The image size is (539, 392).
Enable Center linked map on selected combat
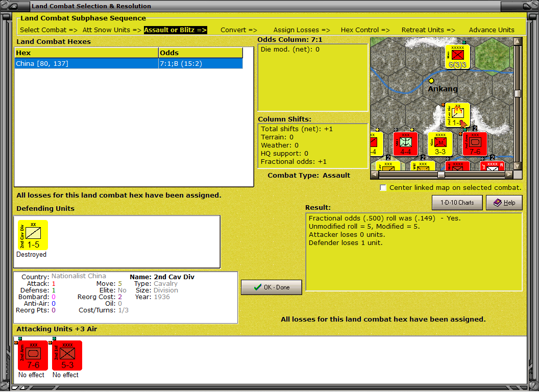383,188
